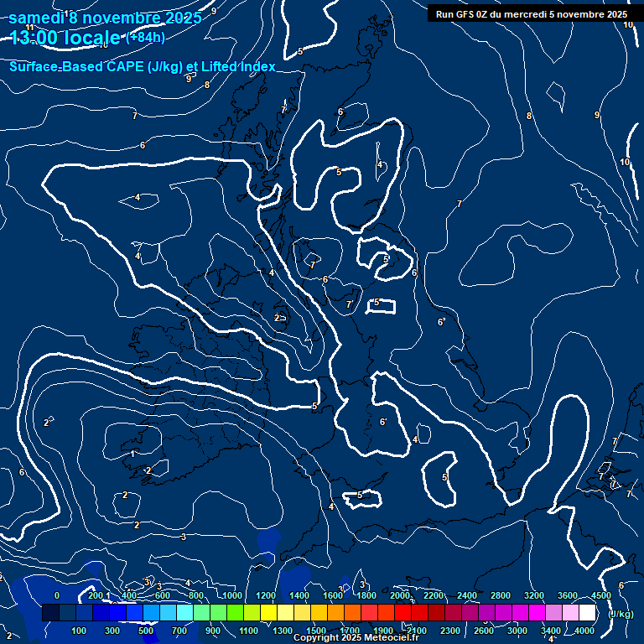Click 'Surface-Based CAPE (J/kg) et Lifted Index' heading
The image size is (644, 644).
pos(142,66)
